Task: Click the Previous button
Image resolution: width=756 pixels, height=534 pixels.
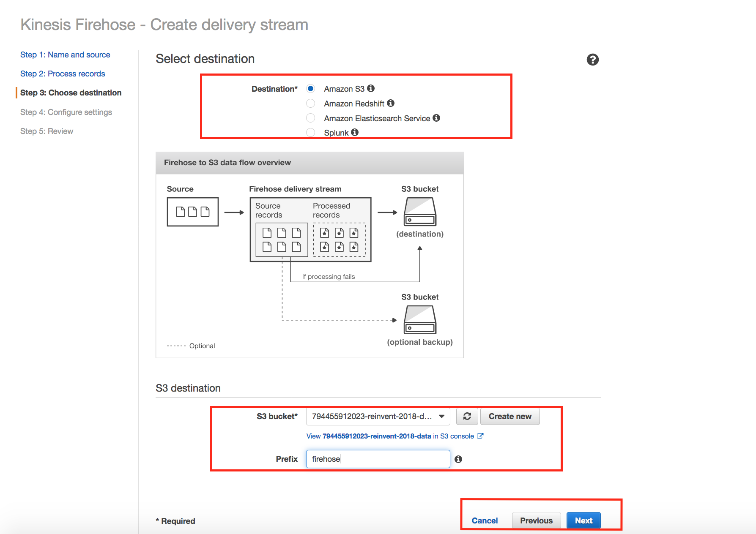Action: click(x=536, y=520)
